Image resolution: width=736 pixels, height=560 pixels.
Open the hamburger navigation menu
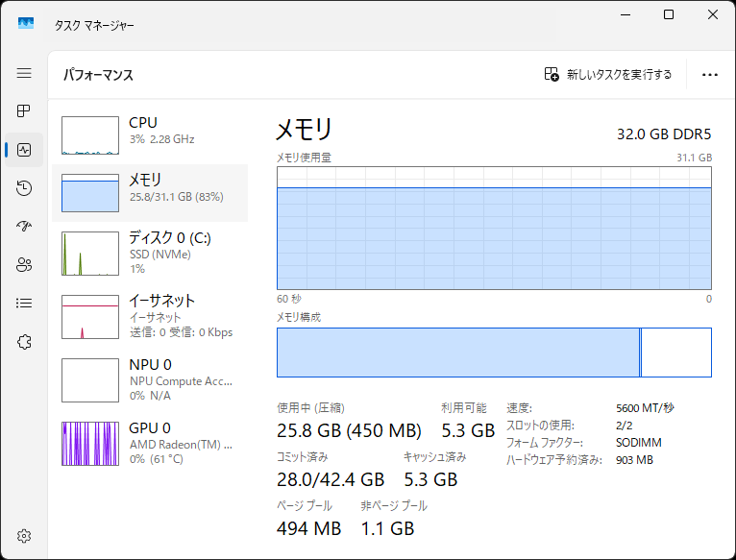click(x=24, y=73)
